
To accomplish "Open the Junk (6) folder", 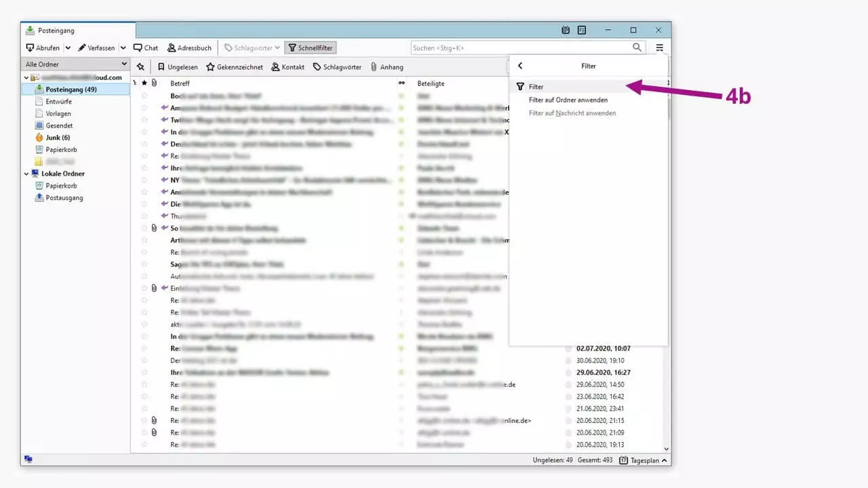I will point(58,138).
